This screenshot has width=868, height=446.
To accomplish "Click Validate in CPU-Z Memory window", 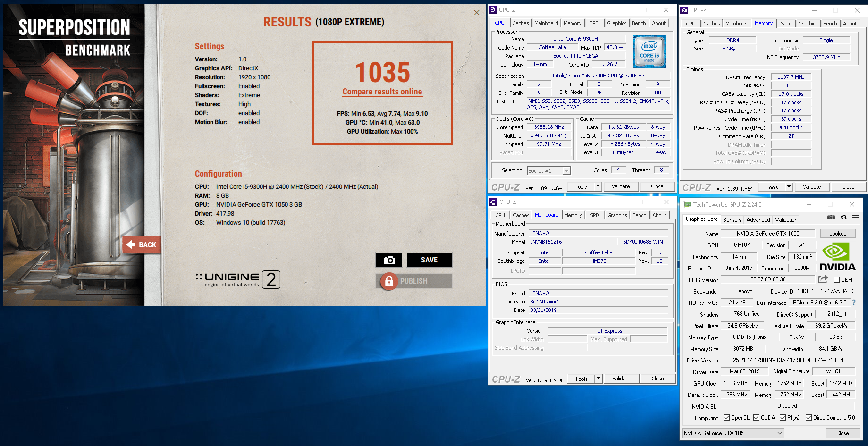I will click(x=812, y=187).
